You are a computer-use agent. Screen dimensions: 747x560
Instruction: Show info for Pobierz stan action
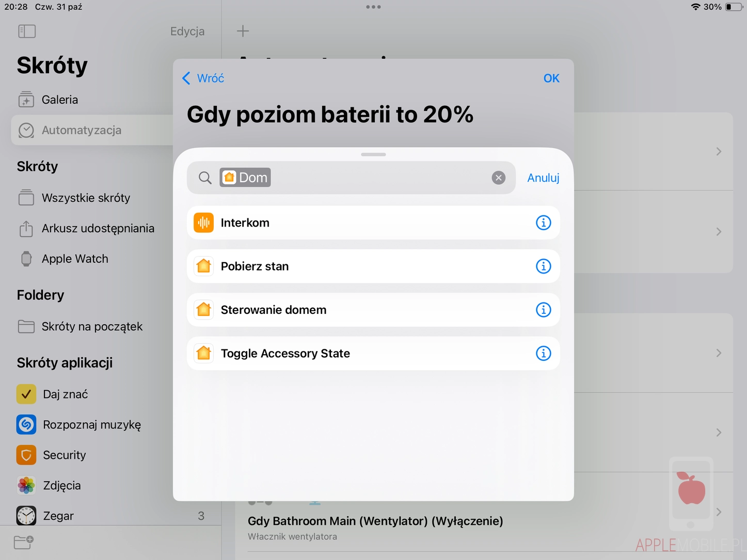[543, 266]
